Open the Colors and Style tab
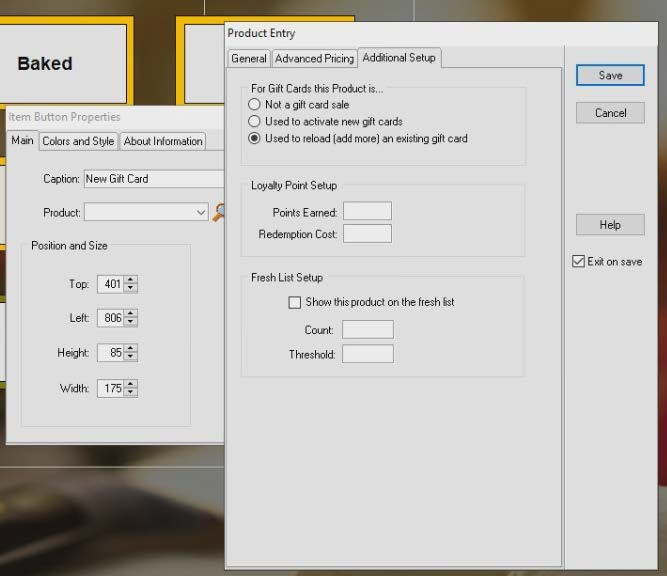The height and width of the screenshot is (576, 667). [x=78, y=141]
